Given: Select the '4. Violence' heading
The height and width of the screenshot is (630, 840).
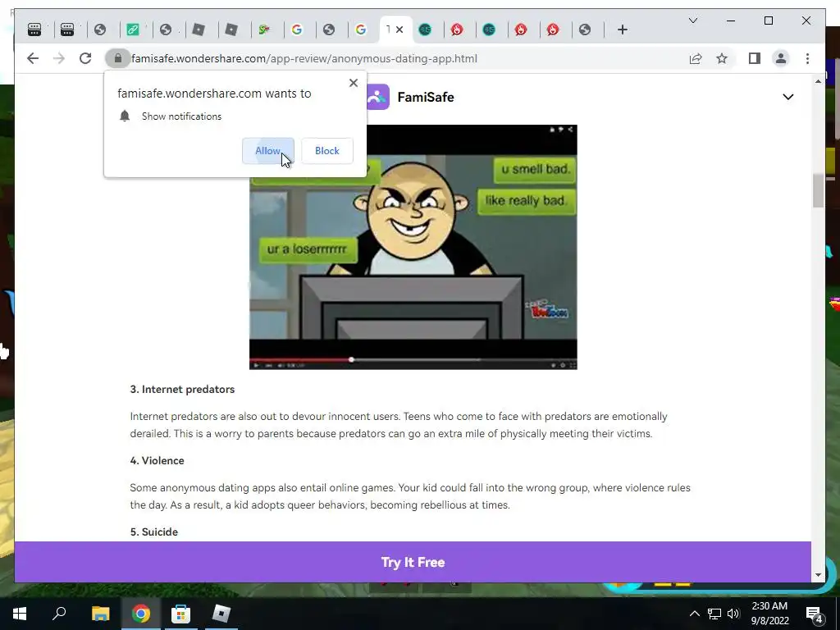Looking at the screenshot, I should tap(157, 461).
